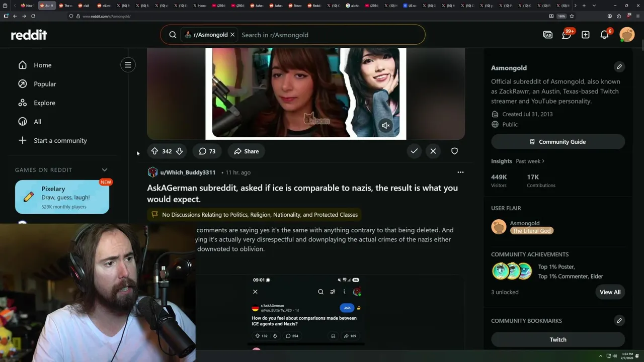Focus the Search in r/Asmongold field

(330, 35)
